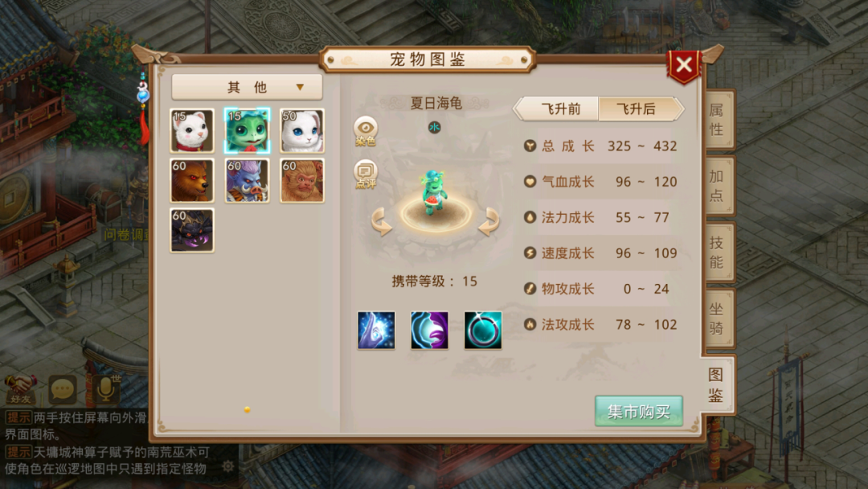Image resolution: width=868 pixels, height=489 pixels.
Task: Tap the microphone voice icon
Action: click(x=105, y=388)
